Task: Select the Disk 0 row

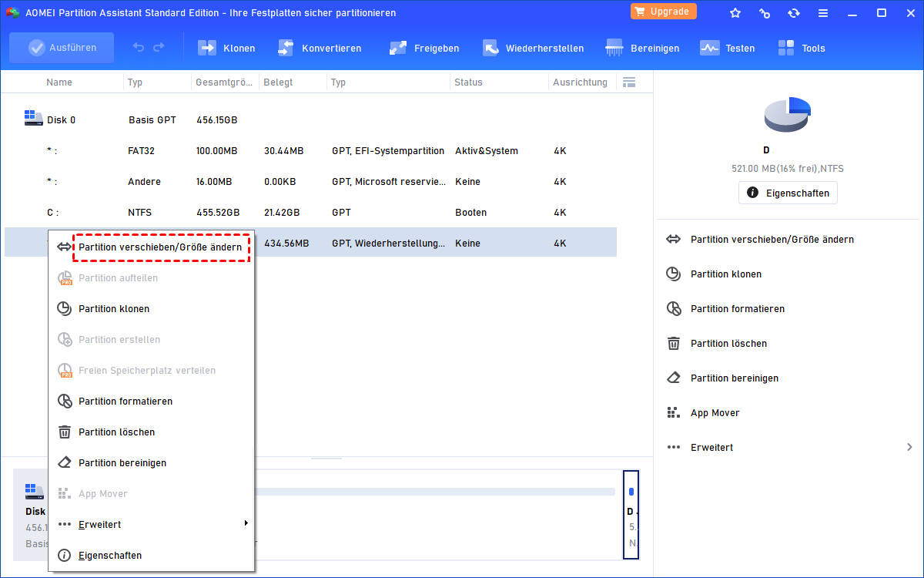Action: [x=310, y=120]
